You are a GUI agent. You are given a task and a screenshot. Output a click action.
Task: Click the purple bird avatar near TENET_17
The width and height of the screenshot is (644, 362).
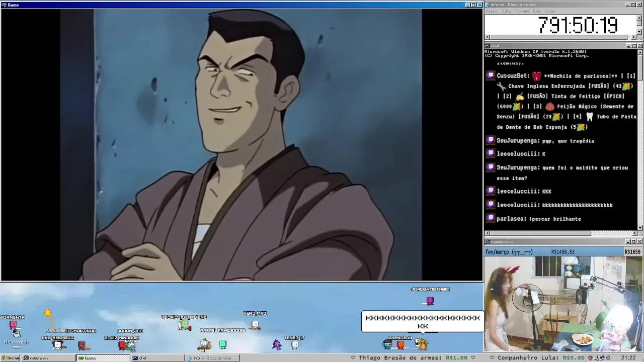point(277,344)
